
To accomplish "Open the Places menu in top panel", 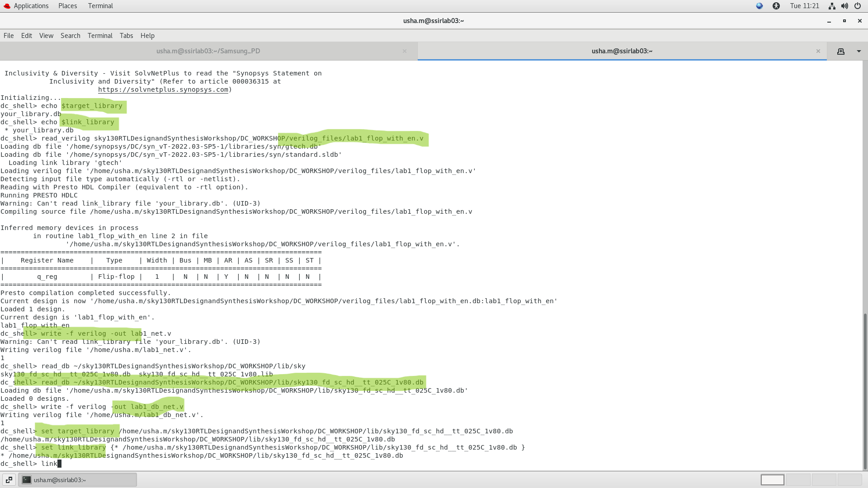I will [x=67, y=6].
